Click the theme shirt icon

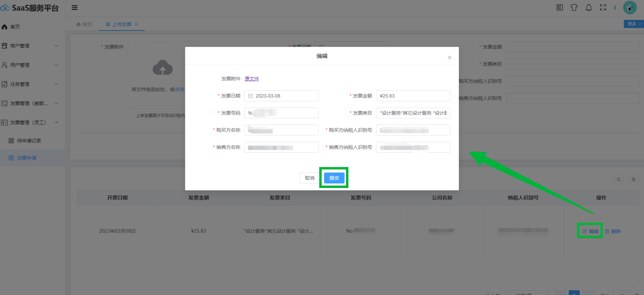(x=574, y=8)
